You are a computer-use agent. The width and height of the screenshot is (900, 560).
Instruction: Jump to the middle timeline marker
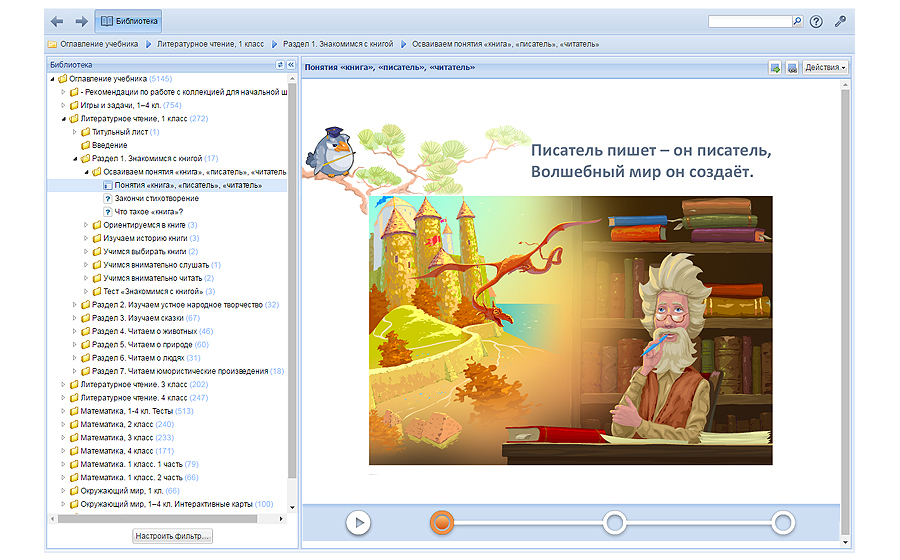pyautogui.click(x=614, y=522)
